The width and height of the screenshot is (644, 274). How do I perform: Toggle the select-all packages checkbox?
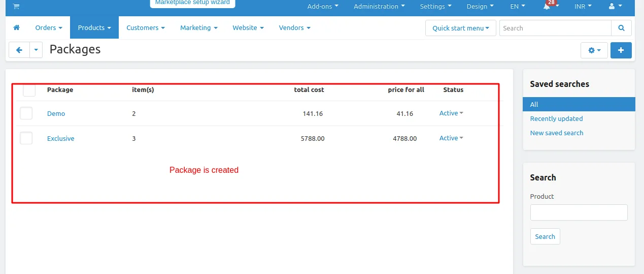pos(29,89)
